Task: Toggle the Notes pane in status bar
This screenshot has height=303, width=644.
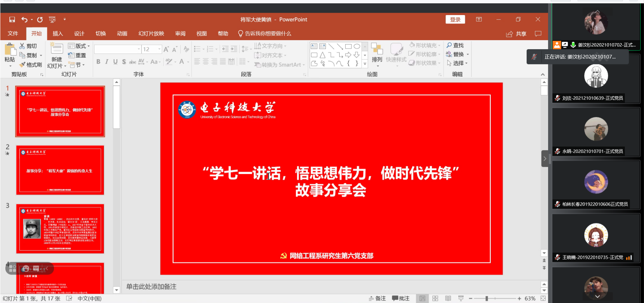Action: pyautogui.click(x=377, y=298)
